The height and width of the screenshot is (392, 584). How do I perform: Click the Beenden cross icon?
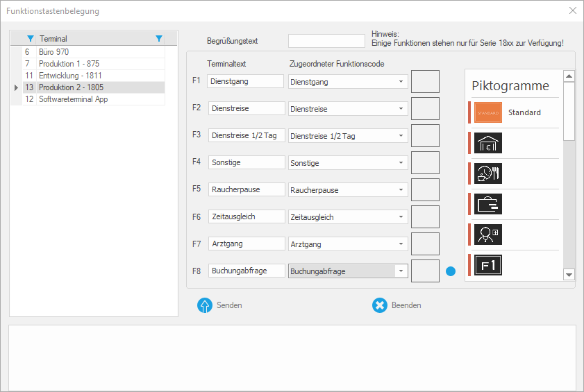(379, 305)
